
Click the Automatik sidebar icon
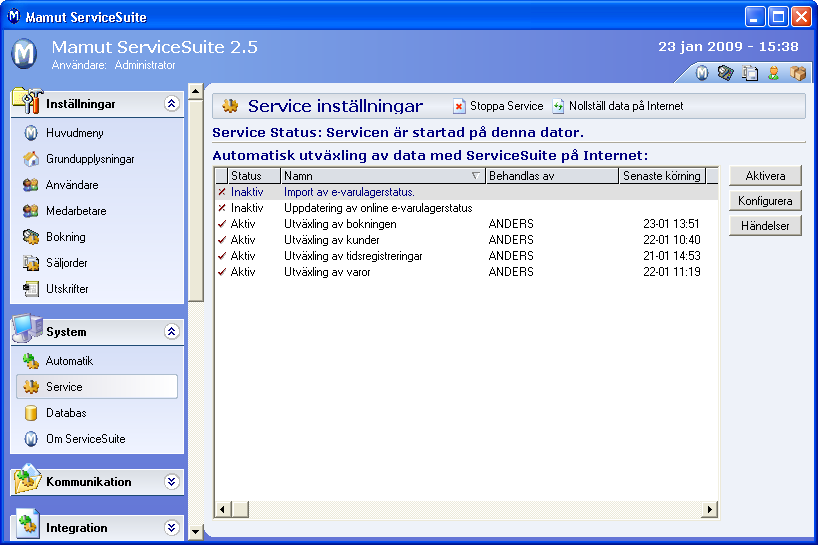click(x=31, y=361)
